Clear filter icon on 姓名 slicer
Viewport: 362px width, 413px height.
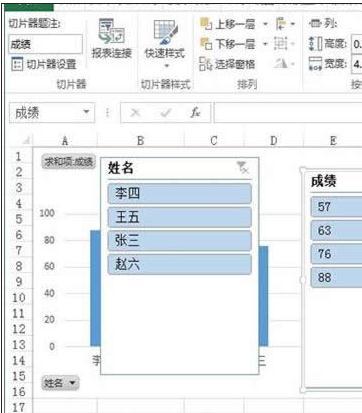243,167
